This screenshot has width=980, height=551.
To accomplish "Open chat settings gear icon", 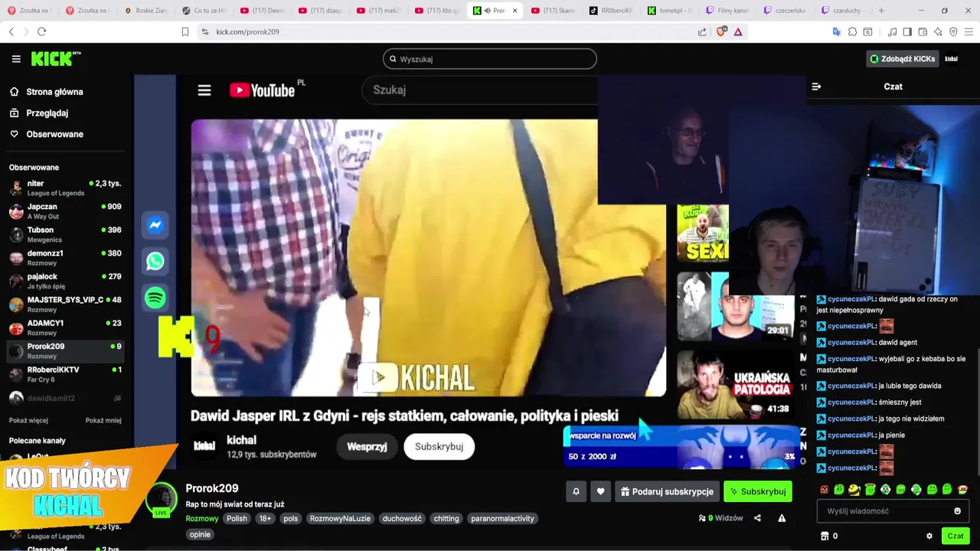I will pos(929,536).
